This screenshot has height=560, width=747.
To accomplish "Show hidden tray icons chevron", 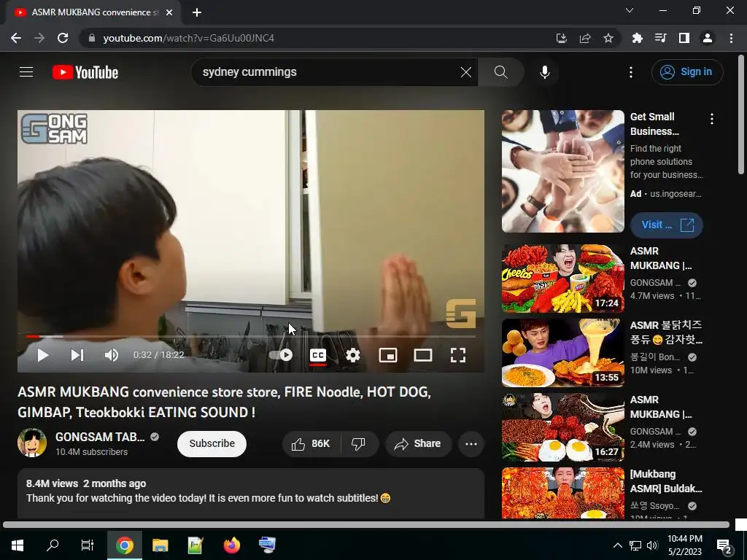I will (x=617, y=545).
